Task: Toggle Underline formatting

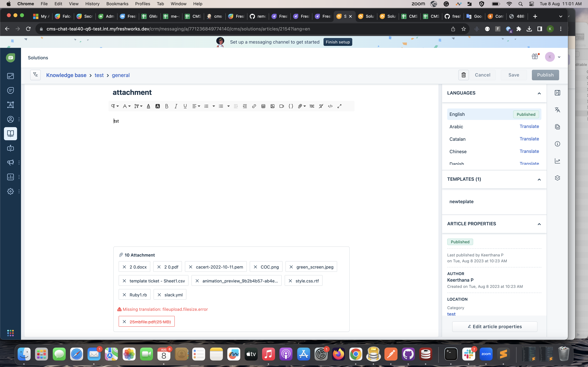Action: (185, 106)
